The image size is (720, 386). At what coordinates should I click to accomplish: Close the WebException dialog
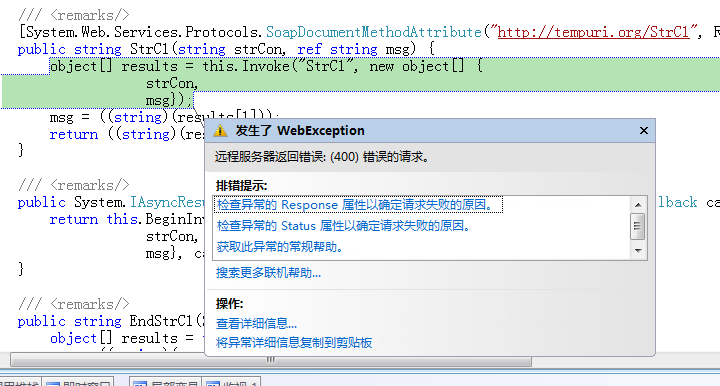pos(644,131)
